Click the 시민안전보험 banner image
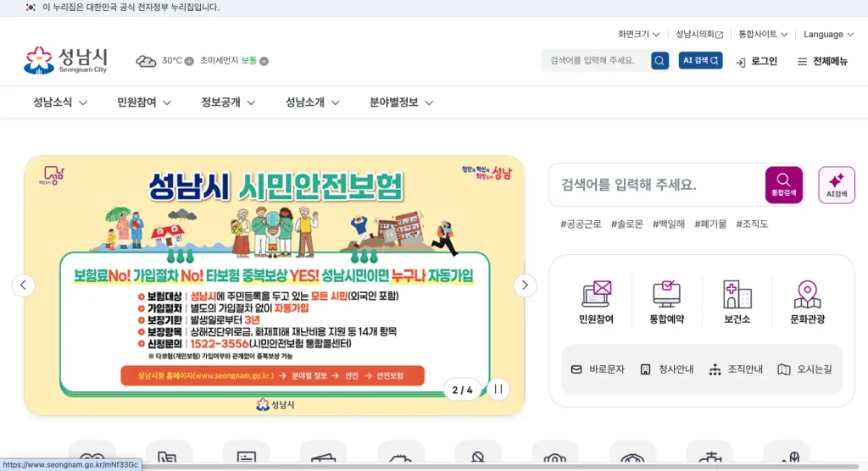The height and width of the screenshot is (471, 868). [274, 285]
